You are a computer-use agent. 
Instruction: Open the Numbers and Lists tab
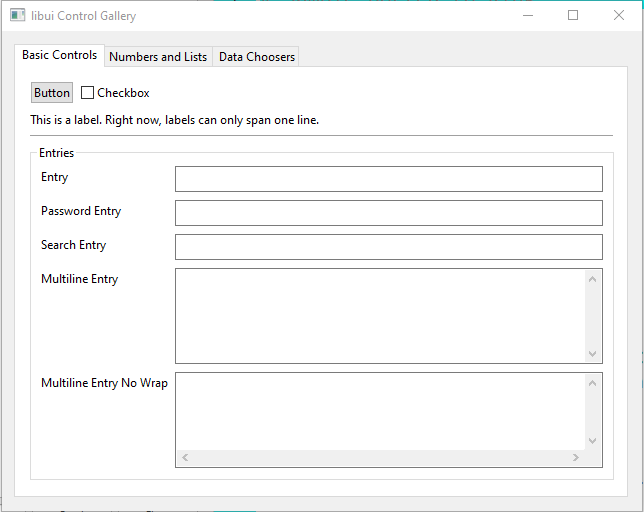pyautogui.click(x=158, y=57)
